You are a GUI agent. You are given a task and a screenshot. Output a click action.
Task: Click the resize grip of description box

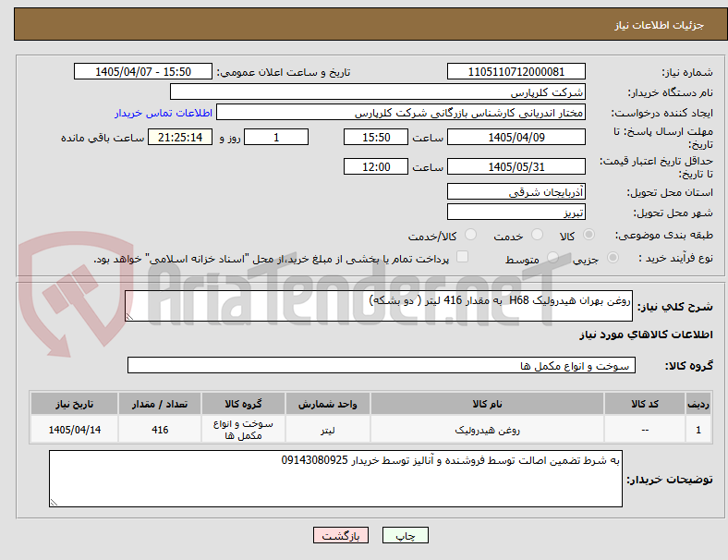click(129, 317)
